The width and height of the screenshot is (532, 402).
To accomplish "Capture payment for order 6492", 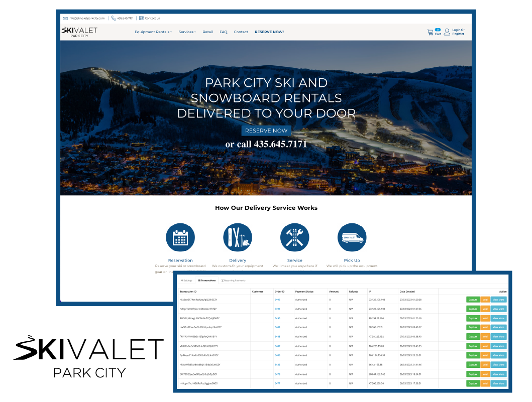I will pos(473,300).
